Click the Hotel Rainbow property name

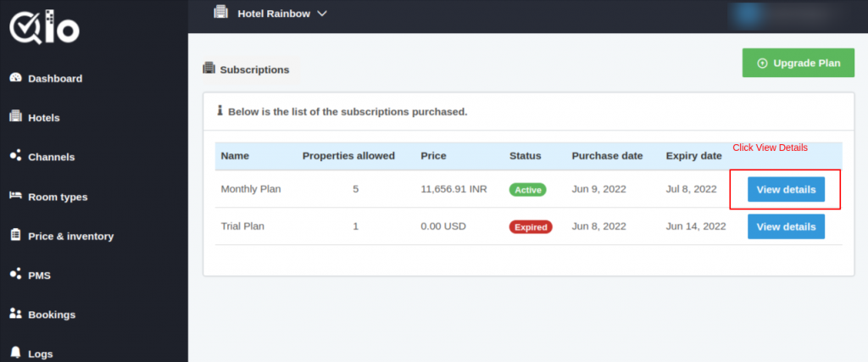(x=274, y=14)
